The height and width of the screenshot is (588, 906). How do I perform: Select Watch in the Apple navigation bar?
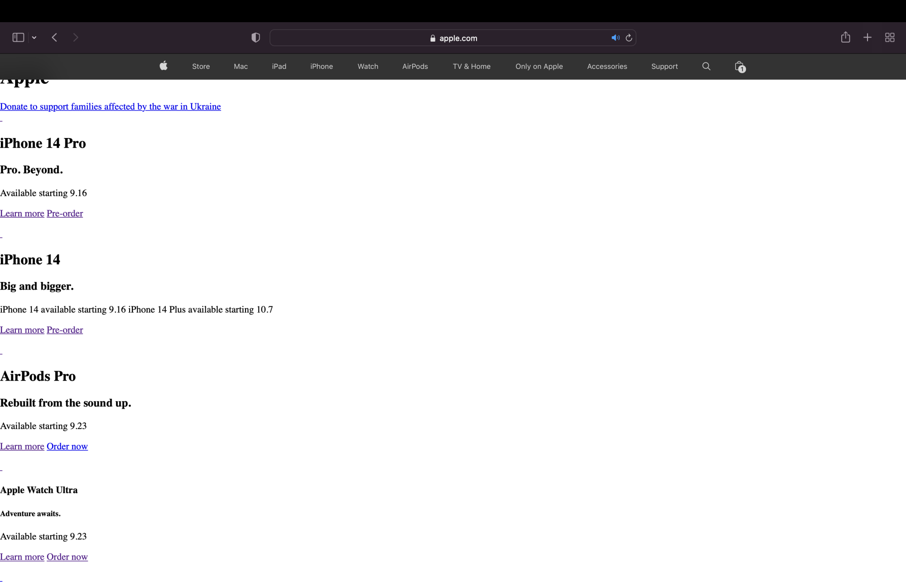coord(368,67)
